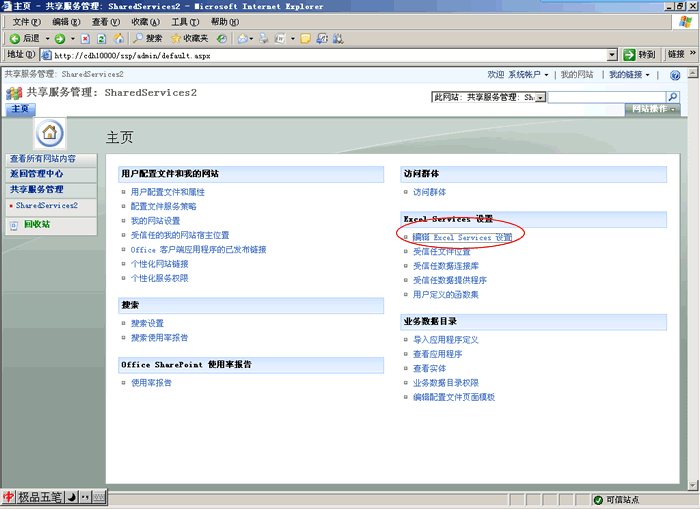Open the 使用率报告 link
This screenshot has height=509, width=700.
(x=151, y=383)
